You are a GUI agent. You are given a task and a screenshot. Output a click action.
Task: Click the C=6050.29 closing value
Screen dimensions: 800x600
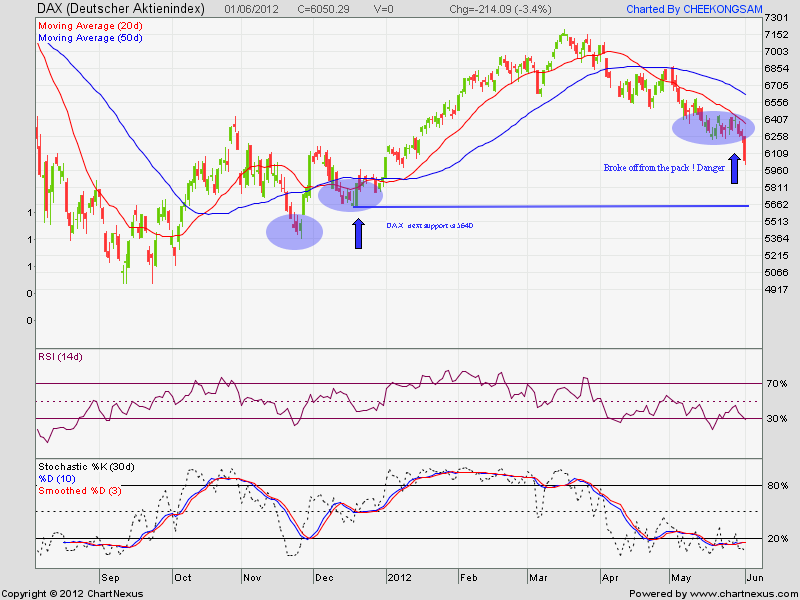[323, 9]
